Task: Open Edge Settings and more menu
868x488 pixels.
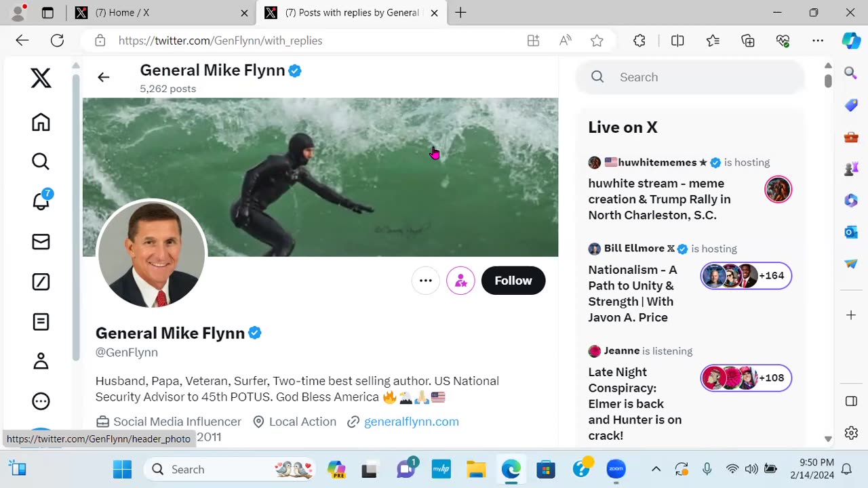Action: [818, 41]
